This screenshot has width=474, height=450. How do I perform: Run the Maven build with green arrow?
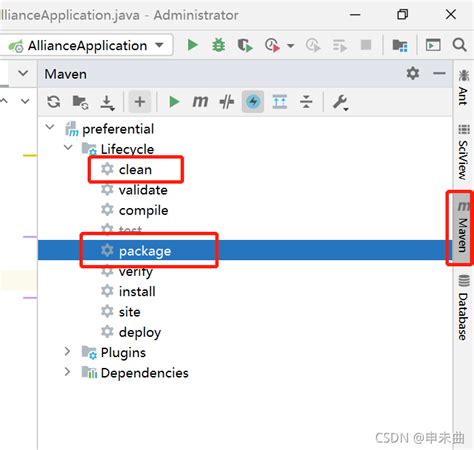[174, 102]
